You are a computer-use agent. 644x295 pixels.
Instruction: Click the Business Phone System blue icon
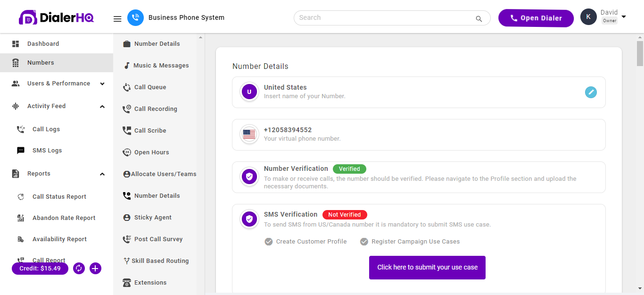coord(135,18)
